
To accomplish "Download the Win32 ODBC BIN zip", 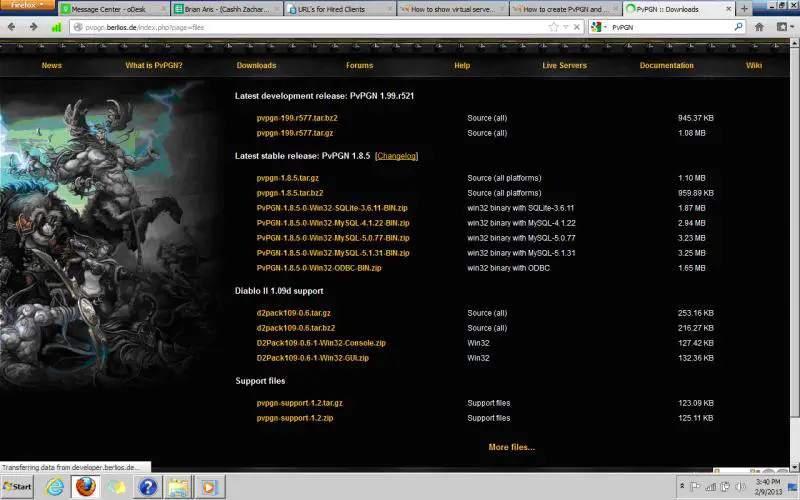I will click(x=319, y=268).
